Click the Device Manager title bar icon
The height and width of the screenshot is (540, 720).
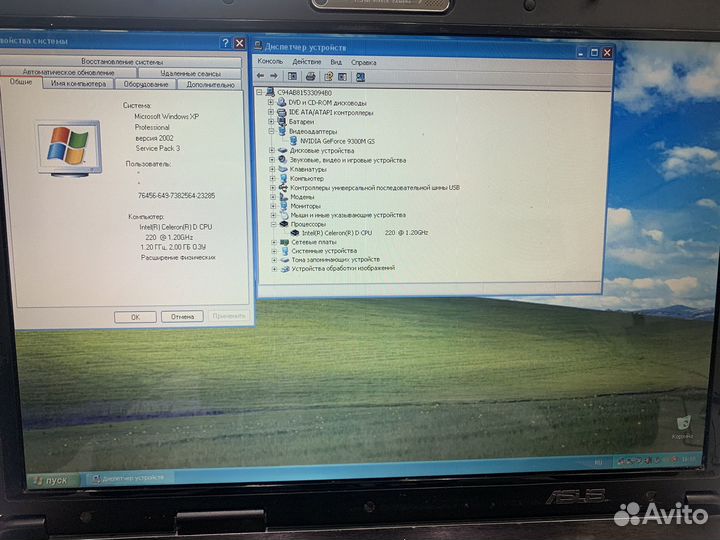coord(258,46)
